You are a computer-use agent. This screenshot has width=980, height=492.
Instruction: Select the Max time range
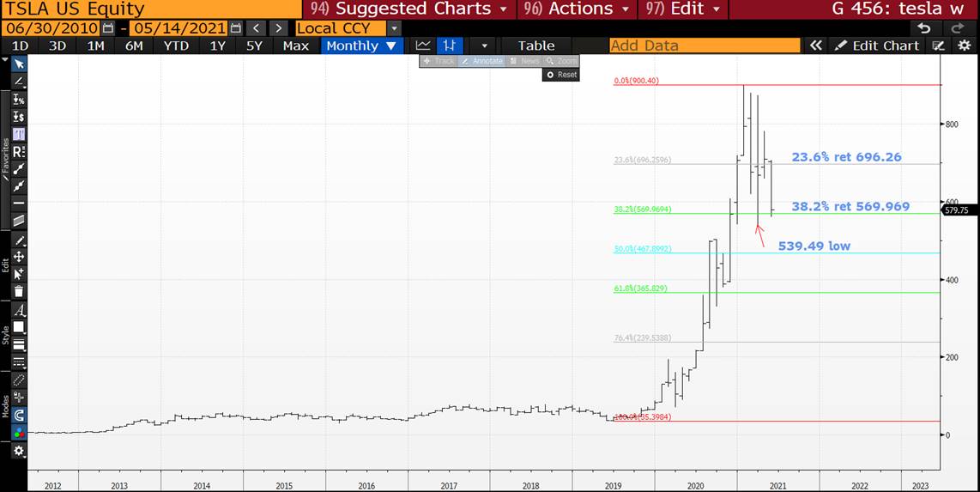(295, 46)
